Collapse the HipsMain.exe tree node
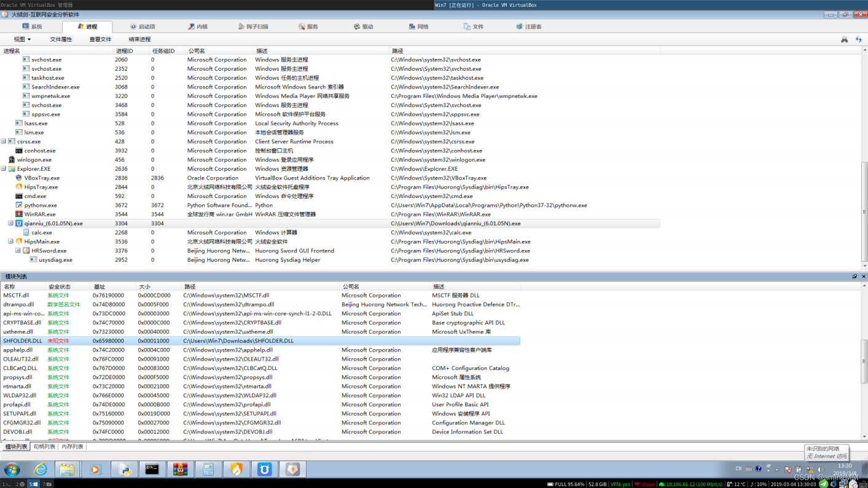 [x=10, y=242]
